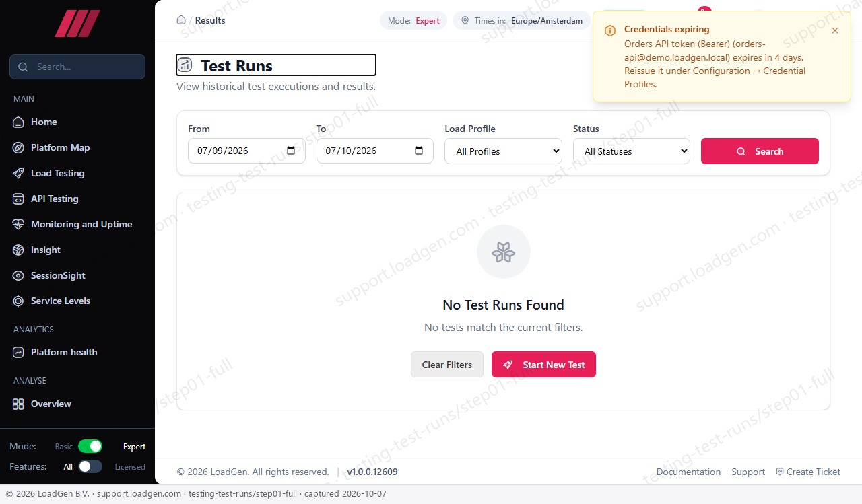Dismiss the Credentials expiring notification
The height and width of the screenshot is (504, 862).
point(835,30)
